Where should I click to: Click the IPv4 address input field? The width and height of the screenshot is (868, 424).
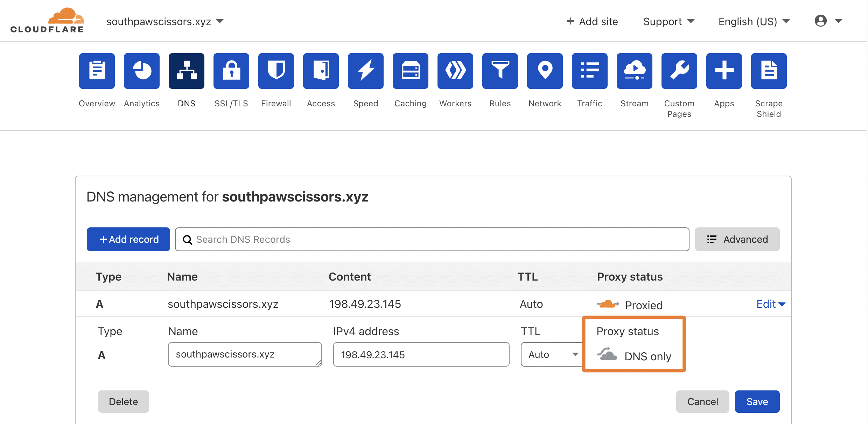coord(421,354)
